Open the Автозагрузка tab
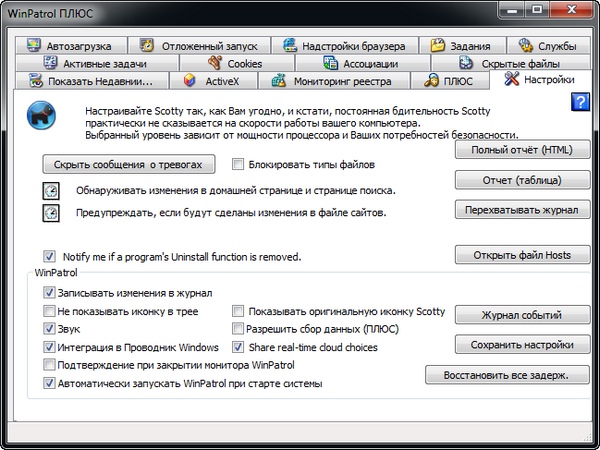Image resolution: width=600 pixels, height=450 pixels. pos(75,46)
